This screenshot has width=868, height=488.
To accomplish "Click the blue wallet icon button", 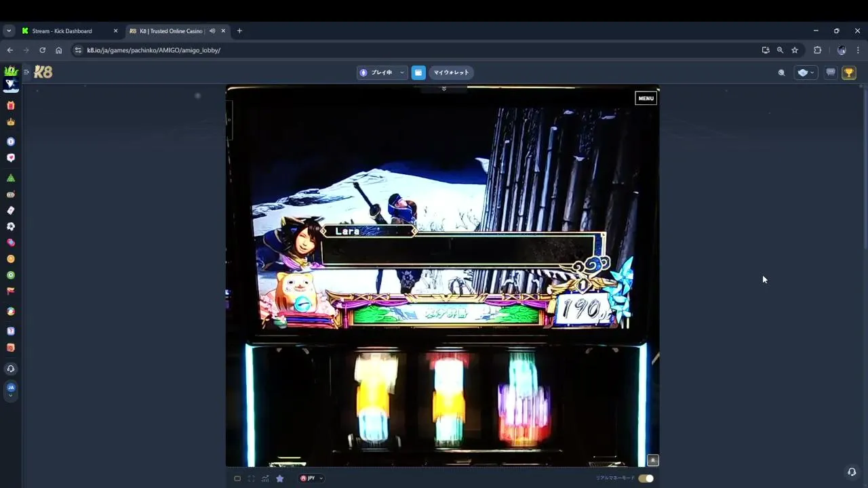I will pyautogui.click(x=418, y=73).
